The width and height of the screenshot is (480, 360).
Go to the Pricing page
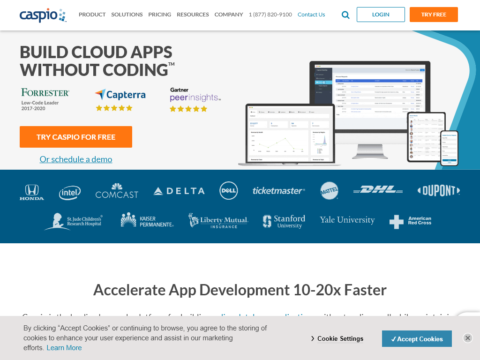tap(160, 15)
